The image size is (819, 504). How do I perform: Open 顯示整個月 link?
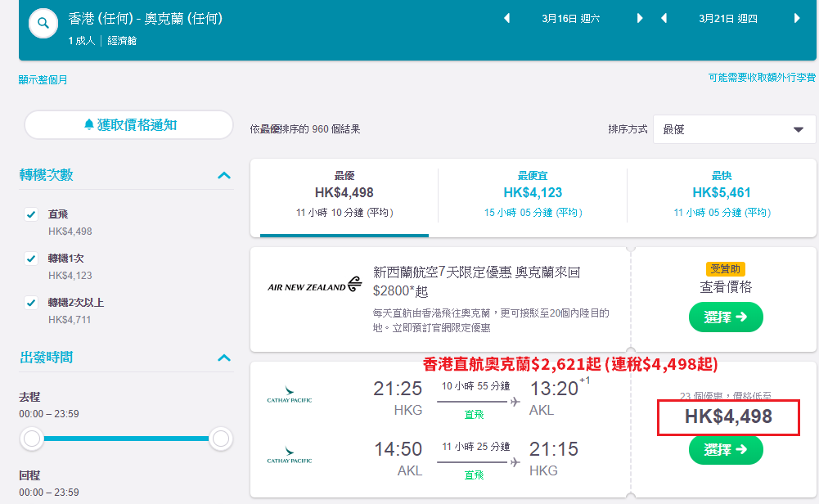pos(43,80)
